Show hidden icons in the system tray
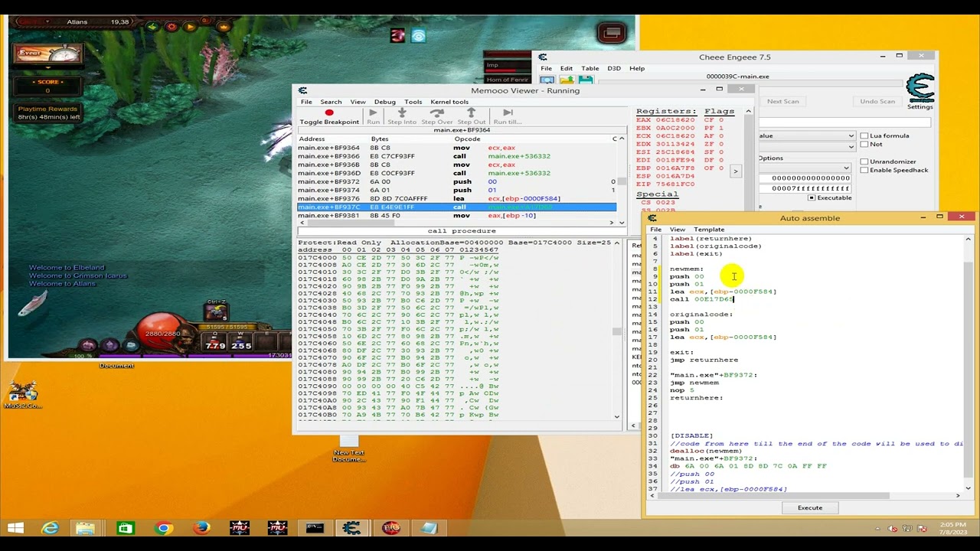 point(877,529)
